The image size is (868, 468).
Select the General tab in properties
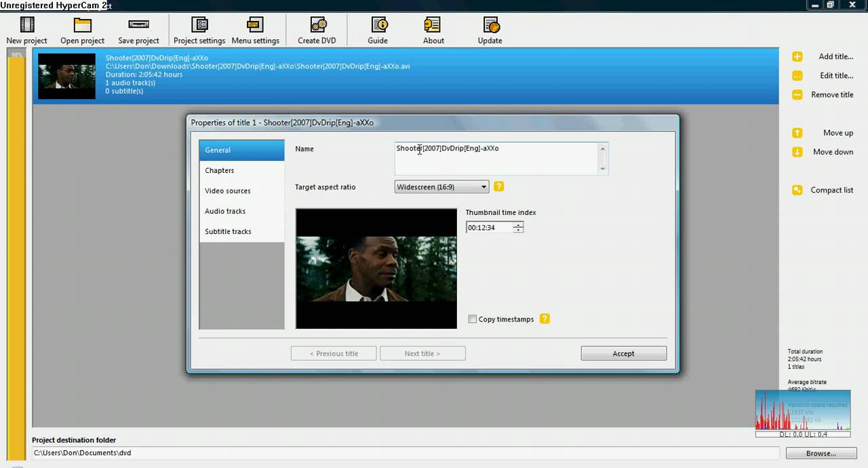(x=241, y=150)
